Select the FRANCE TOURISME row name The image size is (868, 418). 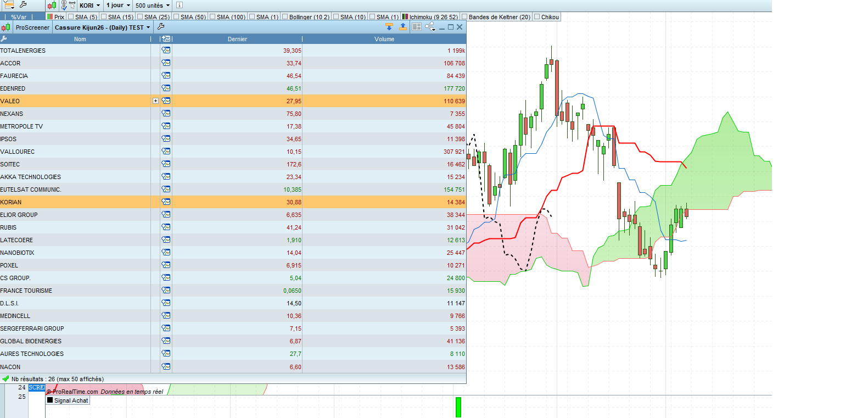(x=26, y=291)
